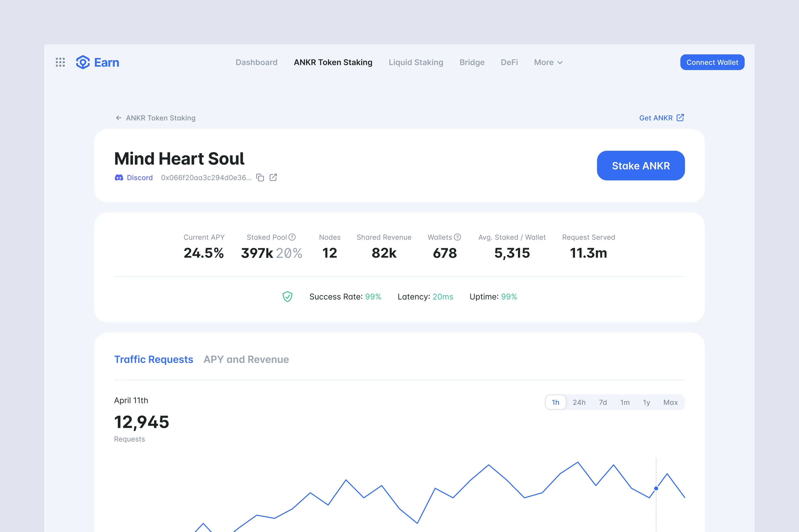Open address in explorer external-link icon
Screen dimensions: 799x532
(x=273, y=177)
